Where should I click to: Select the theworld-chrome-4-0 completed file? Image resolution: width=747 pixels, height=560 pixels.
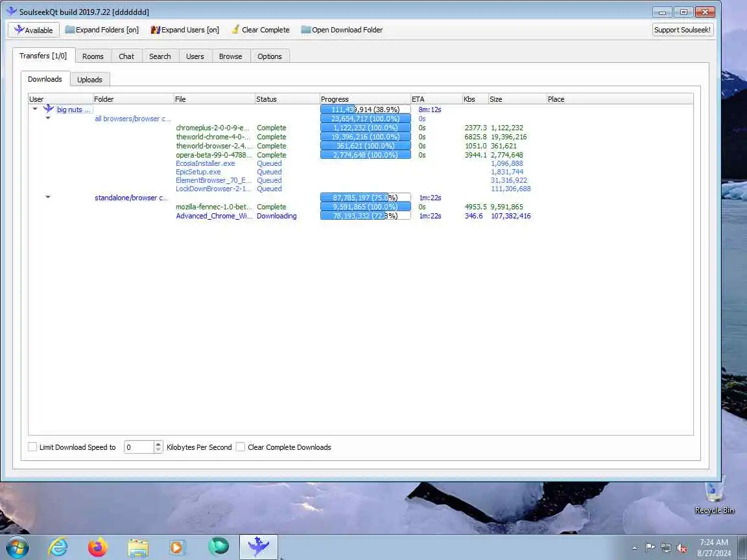click(x=213, y=137)
